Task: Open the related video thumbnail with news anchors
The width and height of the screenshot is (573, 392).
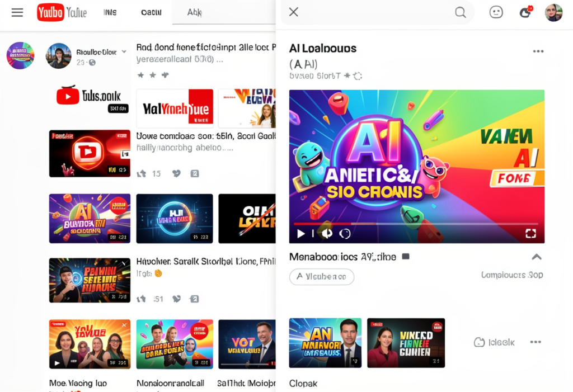Action: (325, 342)
